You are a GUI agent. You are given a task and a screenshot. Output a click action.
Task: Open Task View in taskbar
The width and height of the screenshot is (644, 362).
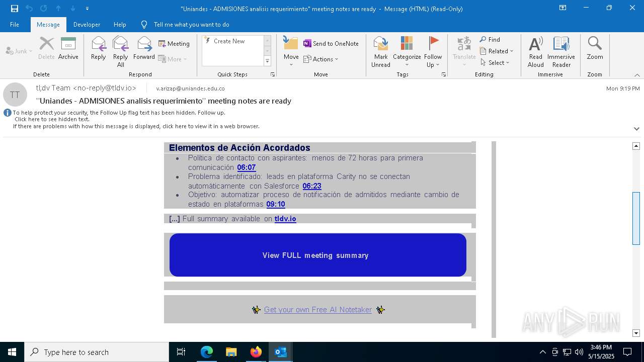click(181, 352)
